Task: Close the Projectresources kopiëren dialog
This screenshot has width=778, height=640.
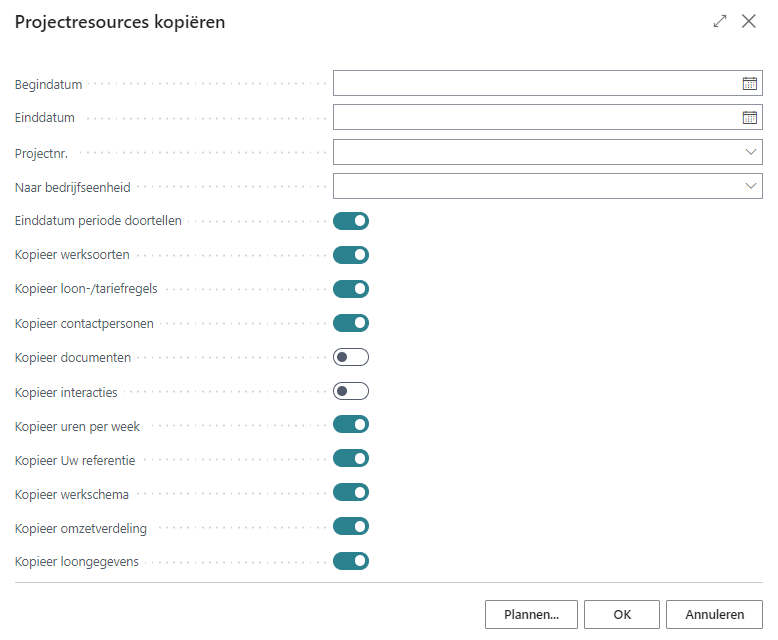Action: [749, 21]
